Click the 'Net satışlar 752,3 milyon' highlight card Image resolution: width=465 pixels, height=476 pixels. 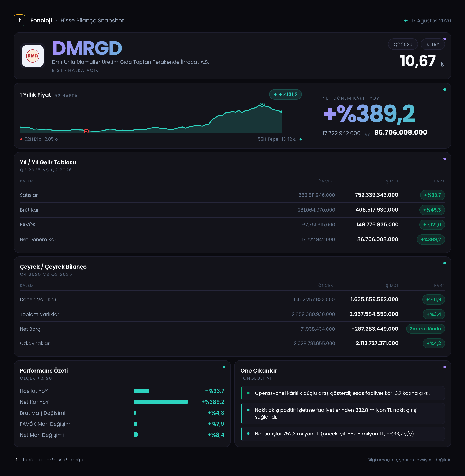(343, 434)
